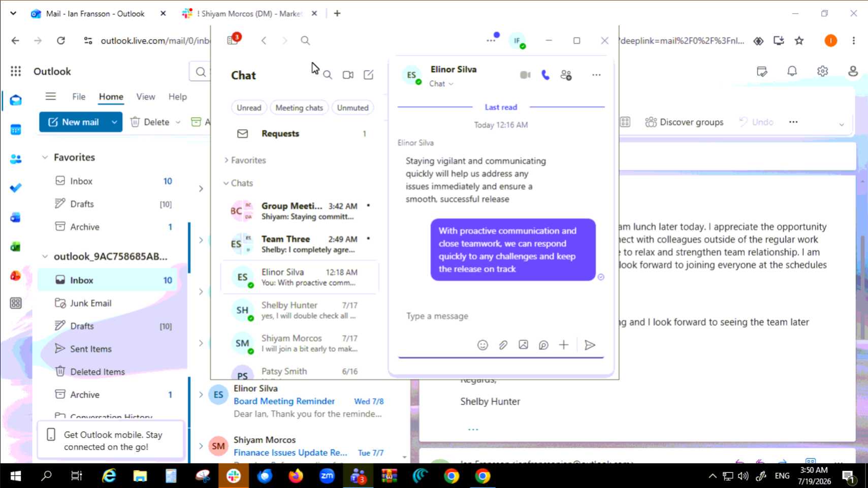868x488 pixels.
Task: Open the Group Meeting chat
Action: point(300,211)
